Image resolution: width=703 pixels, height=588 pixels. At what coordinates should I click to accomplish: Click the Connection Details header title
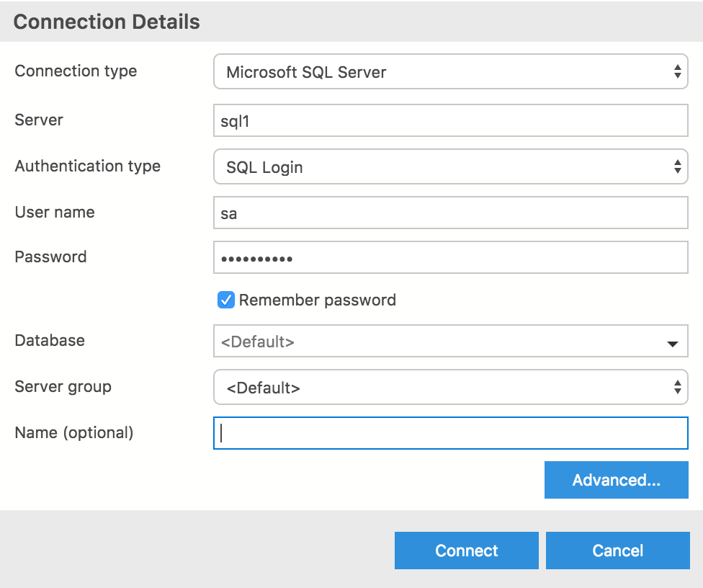coord(107,22)
